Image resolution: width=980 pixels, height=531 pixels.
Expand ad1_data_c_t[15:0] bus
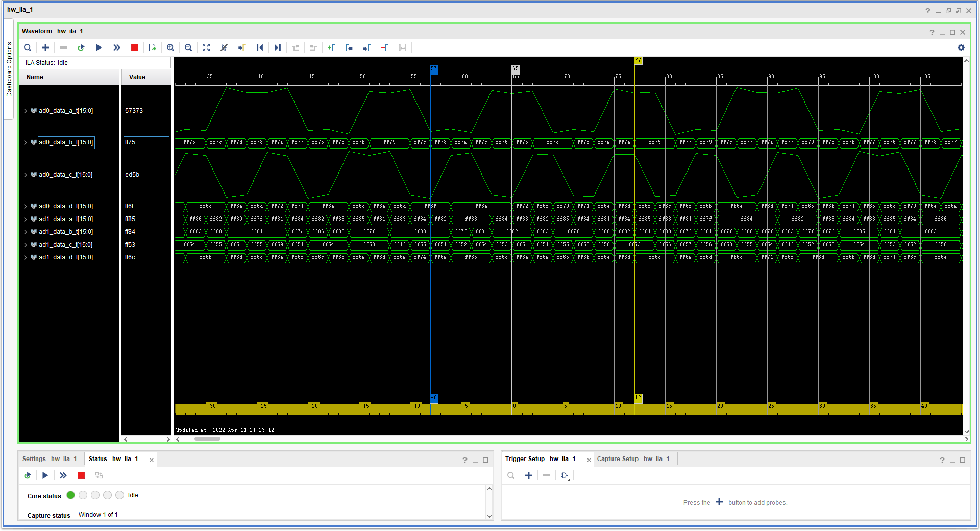pos(26,245)
